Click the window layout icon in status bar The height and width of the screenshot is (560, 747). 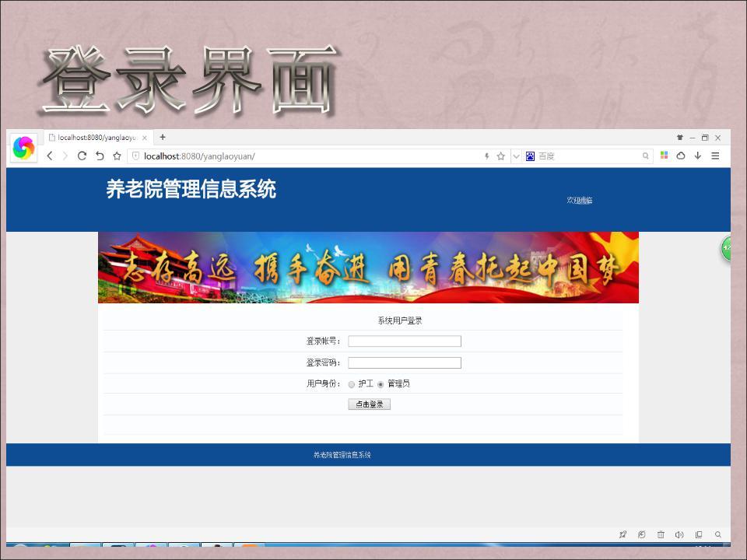699,534
